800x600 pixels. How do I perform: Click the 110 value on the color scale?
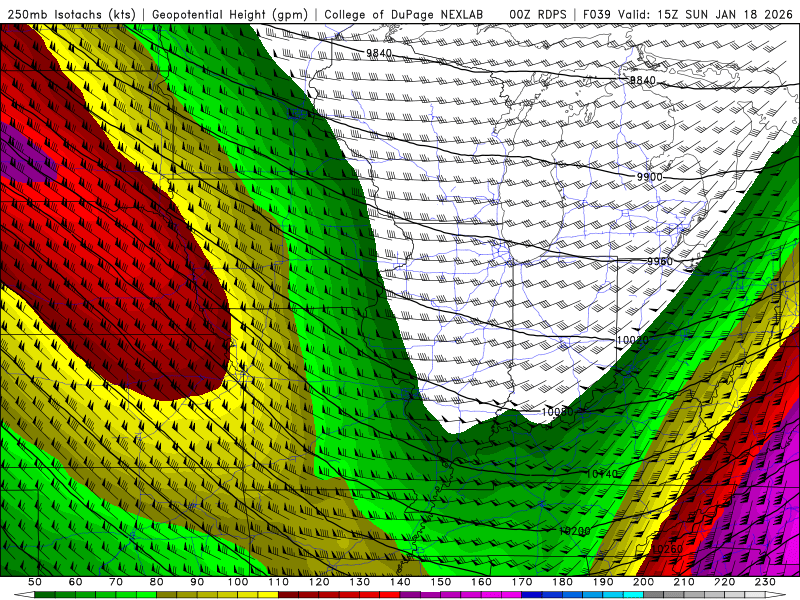(x=278, y=582)
